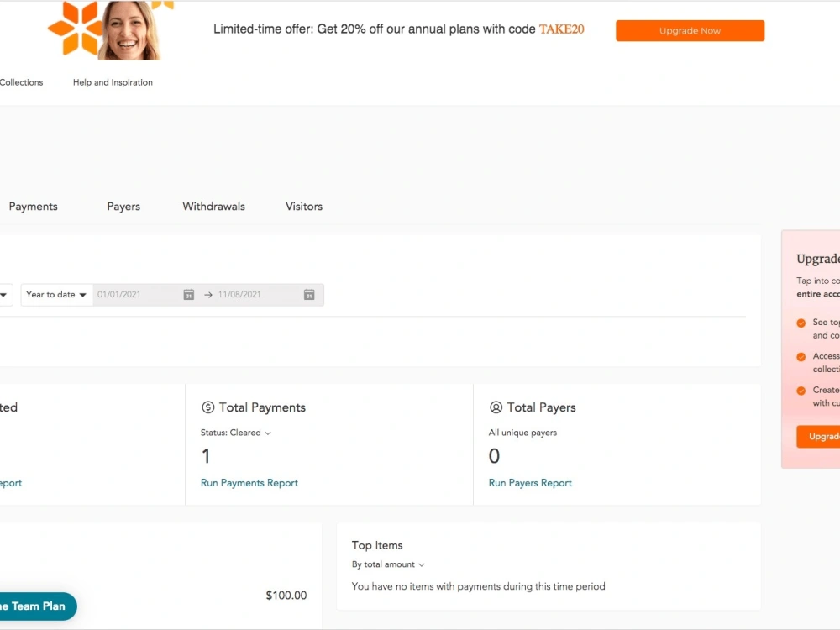Screen dimensions: 840x630
Task: Click the Top Items heading
Action: point(377,545)
